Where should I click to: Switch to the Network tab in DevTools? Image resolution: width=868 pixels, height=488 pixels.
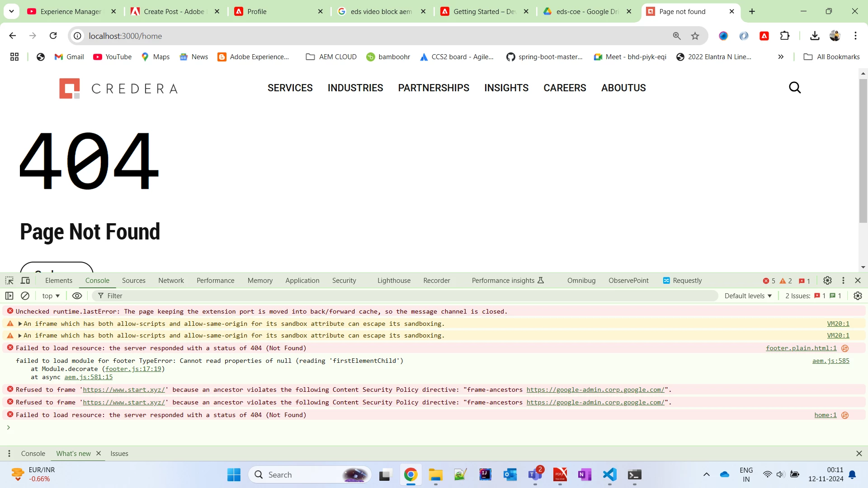point(171,281)
